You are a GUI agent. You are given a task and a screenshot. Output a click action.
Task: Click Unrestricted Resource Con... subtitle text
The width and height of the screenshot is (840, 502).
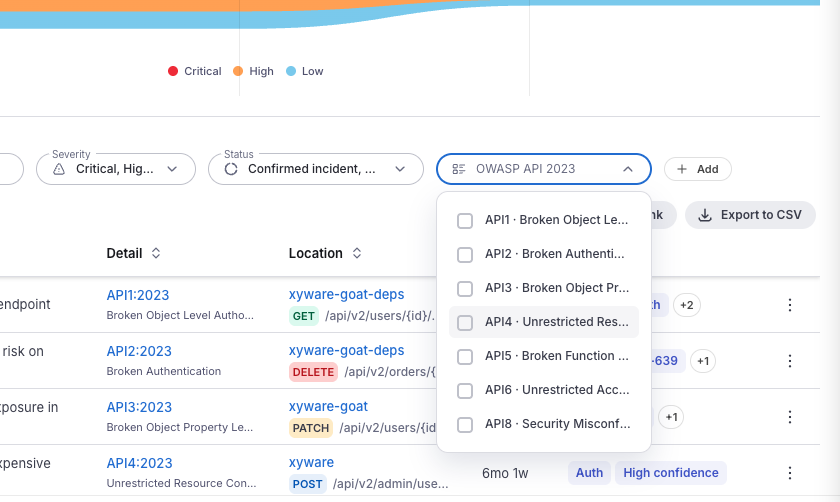point(181,483)
